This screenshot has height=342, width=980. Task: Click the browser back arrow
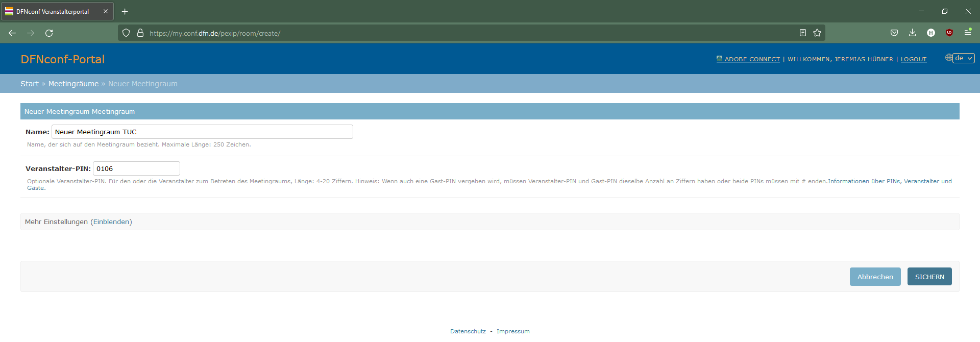click(12, 33)
